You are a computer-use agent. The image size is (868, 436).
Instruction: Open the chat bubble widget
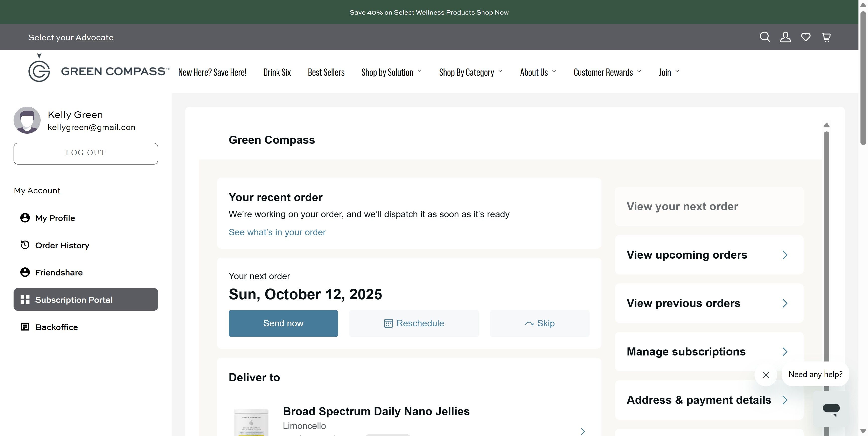point(831,409)
